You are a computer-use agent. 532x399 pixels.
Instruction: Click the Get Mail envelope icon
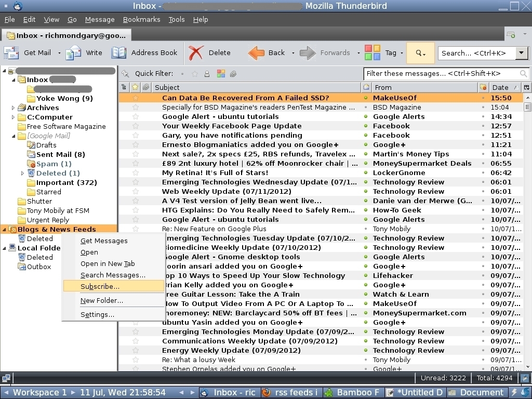(x=11, y=53)
